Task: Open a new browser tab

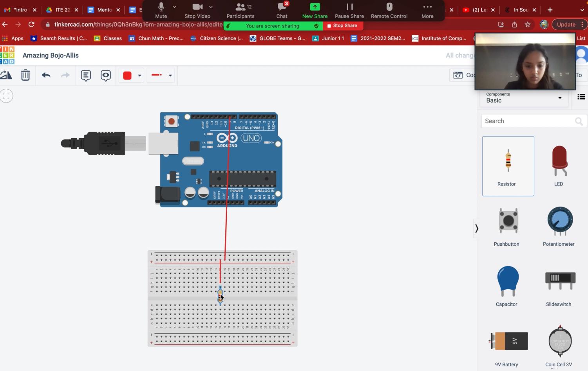Action: click(x=550, y=10)
